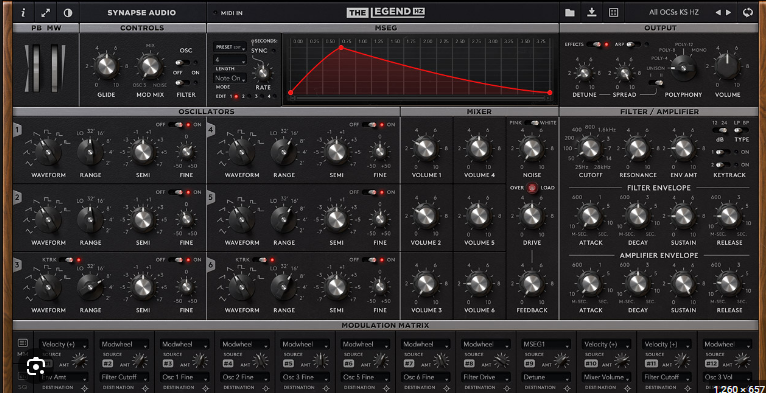Image resolution: width=766 pixels, height=393 pixels.
Task: Click the red Overload indicator lamp
Action: coord(532,187)
